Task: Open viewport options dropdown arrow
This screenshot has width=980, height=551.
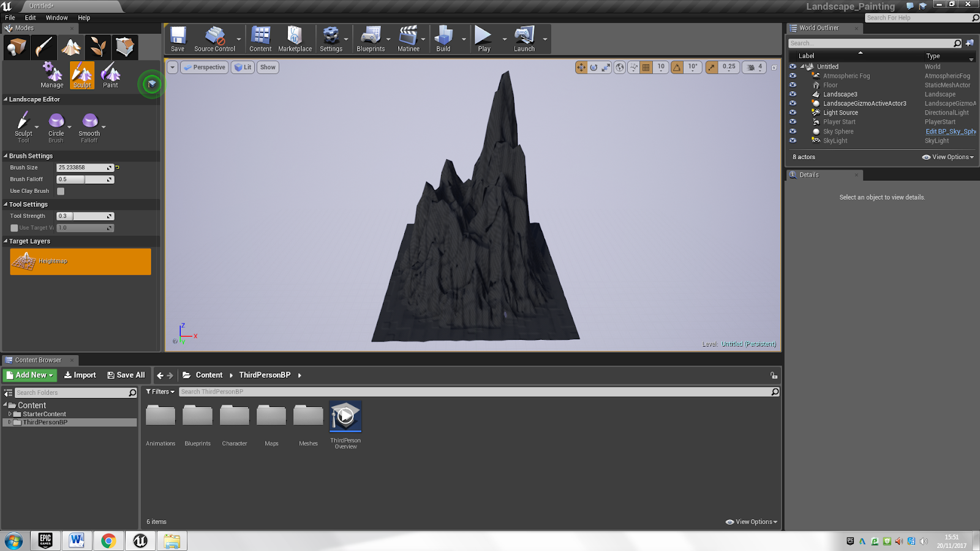Action: tap(172, 67)
